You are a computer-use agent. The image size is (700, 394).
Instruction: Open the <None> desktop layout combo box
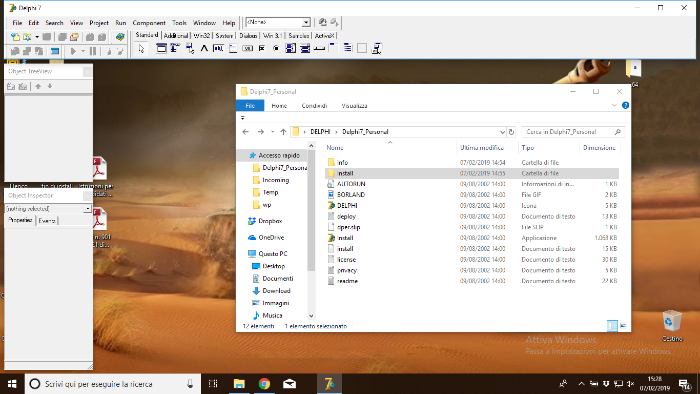click(278, 22)
